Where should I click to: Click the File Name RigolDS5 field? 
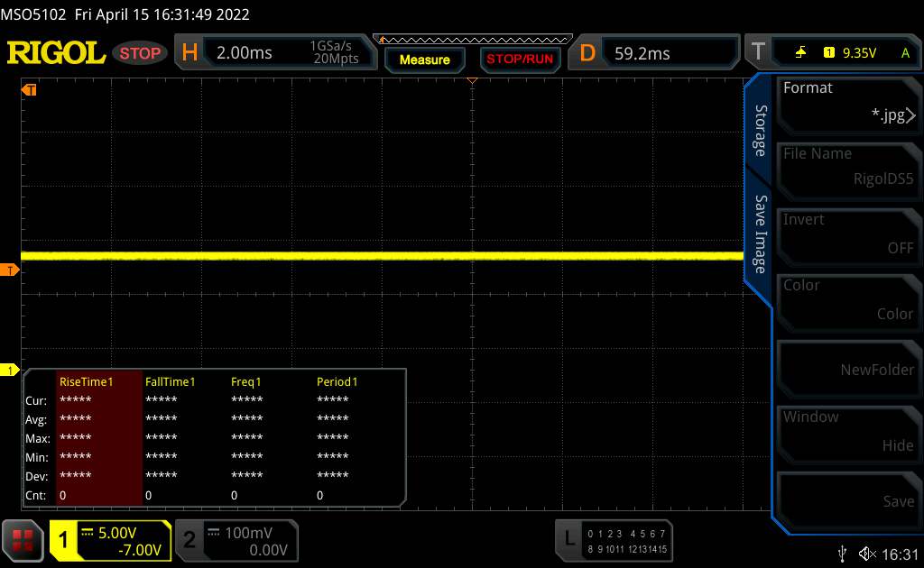pos(846,168)
